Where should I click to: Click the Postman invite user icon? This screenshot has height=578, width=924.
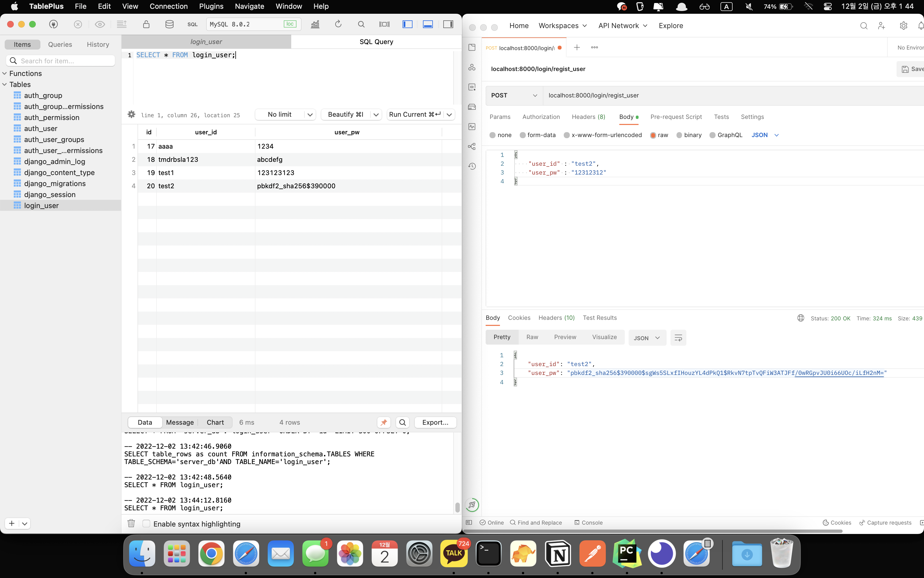point(881,26)
